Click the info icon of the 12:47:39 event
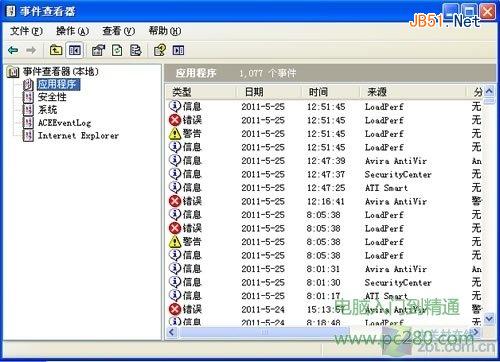This screenshot has height=362, width=500. 175,161
